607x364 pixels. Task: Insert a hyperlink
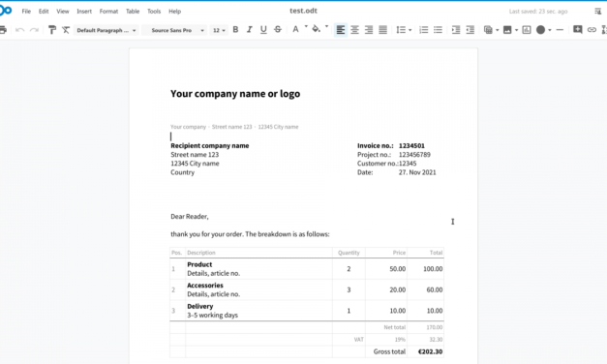[592, 30]
